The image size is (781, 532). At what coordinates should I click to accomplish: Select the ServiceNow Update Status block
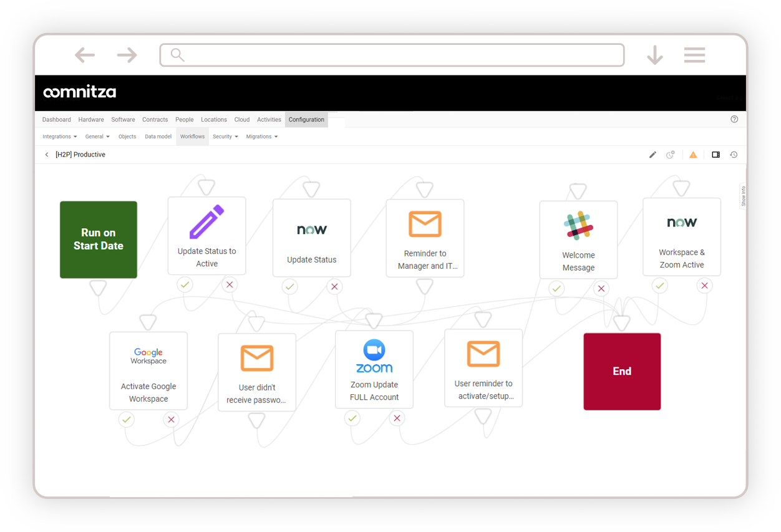point(312,238)
